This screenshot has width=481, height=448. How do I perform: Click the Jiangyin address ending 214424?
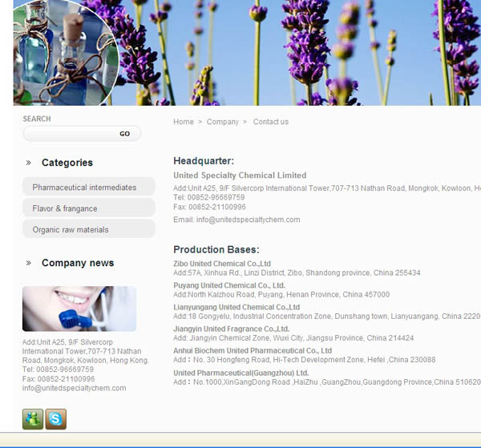click(x=293, y=338)
